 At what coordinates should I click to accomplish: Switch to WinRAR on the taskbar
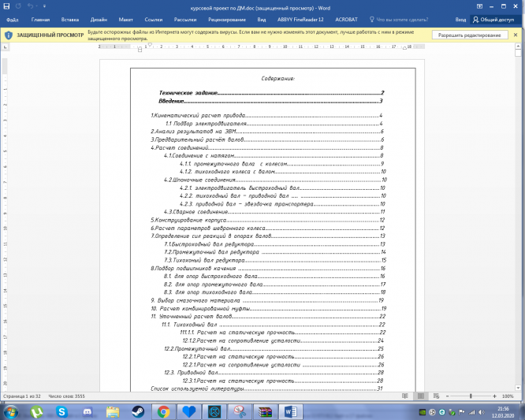265,412
